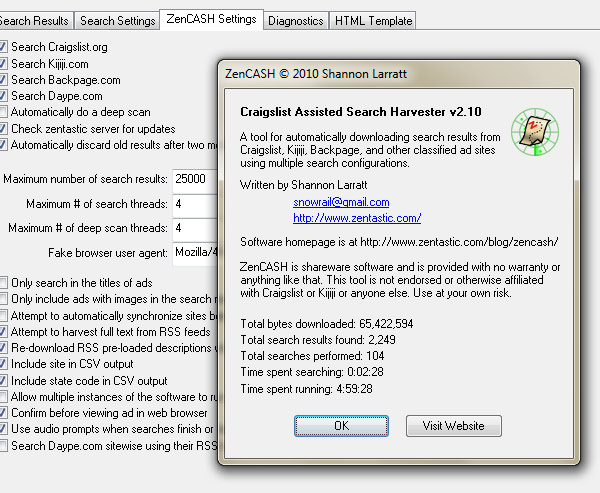Enable Automatically do a deep scan
This screenshot has width=600, height=493.
tap(3, 112)
